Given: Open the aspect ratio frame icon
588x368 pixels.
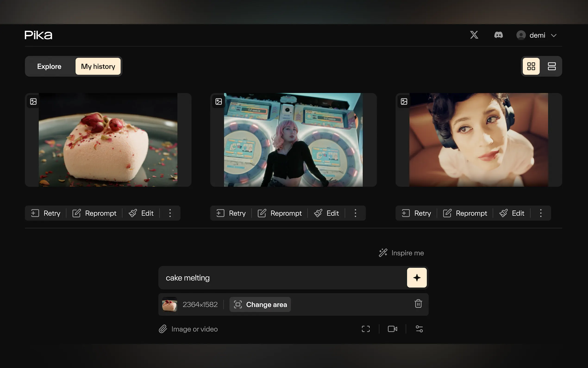Looking at the screenshot, I should pyautogui.click(x=366, y=329).
